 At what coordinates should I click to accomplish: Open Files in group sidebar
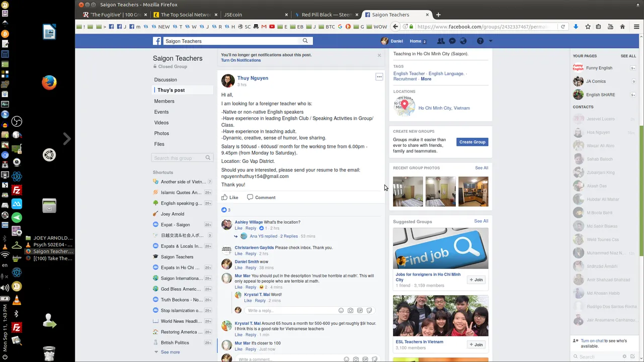click(x=159, y=144)
